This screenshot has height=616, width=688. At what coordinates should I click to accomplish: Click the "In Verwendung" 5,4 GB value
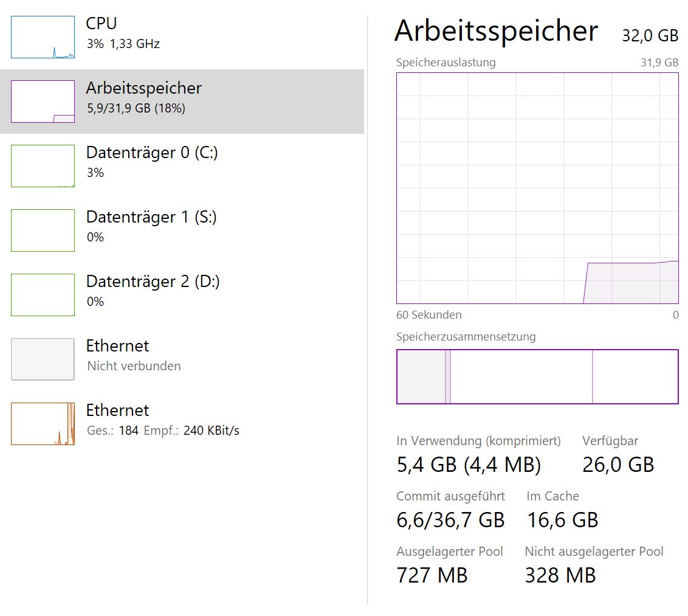[468, 465]
